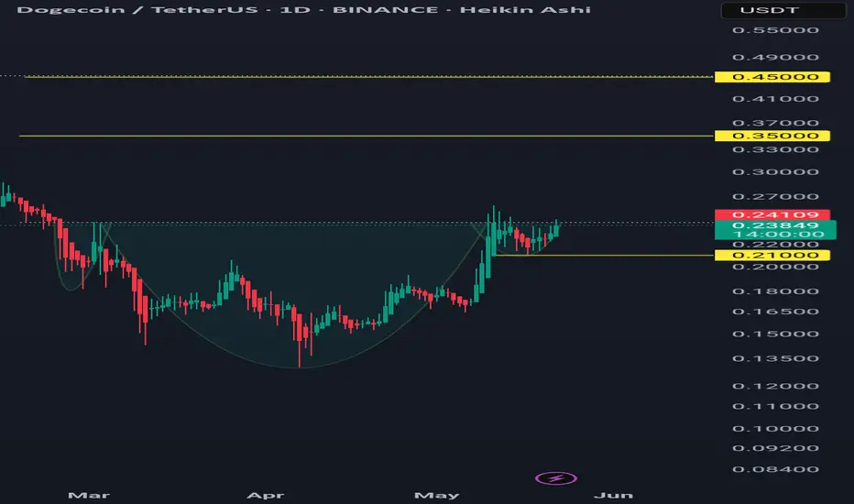Select the 0.21000 yellow price label

tap(772, 255)
